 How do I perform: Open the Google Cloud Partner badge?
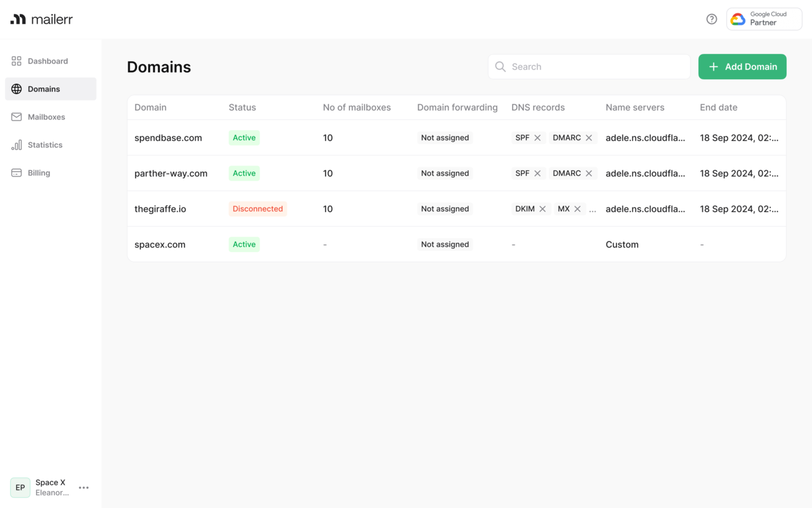tap(764, 19)
